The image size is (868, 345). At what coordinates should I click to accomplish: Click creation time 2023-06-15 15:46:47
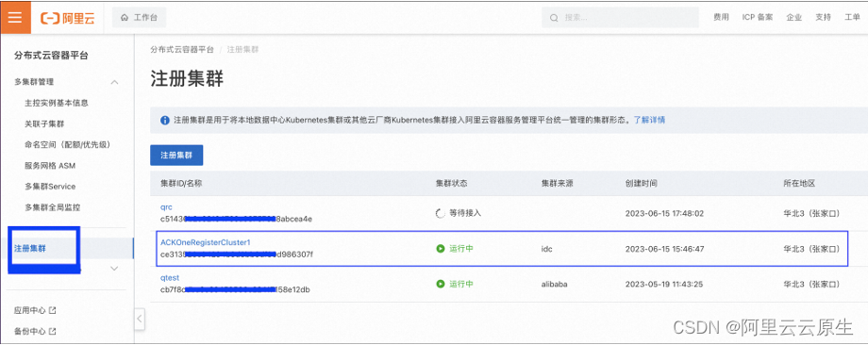pos(664,250)
